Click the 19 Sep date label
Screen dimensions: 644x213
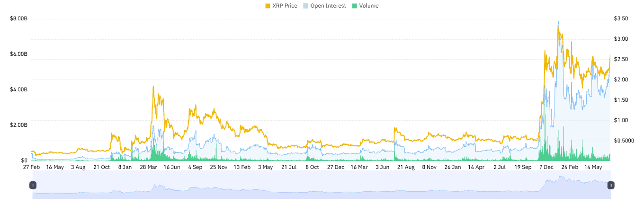[523, 167]
